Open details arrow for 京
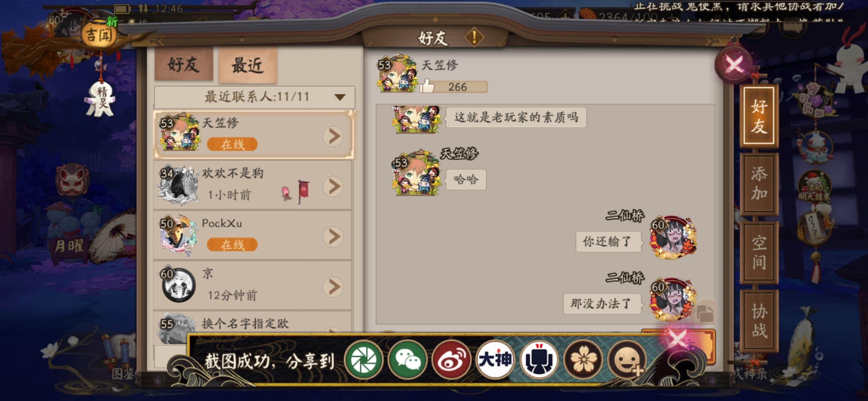The image size is (868, 401). click(333, 287)
